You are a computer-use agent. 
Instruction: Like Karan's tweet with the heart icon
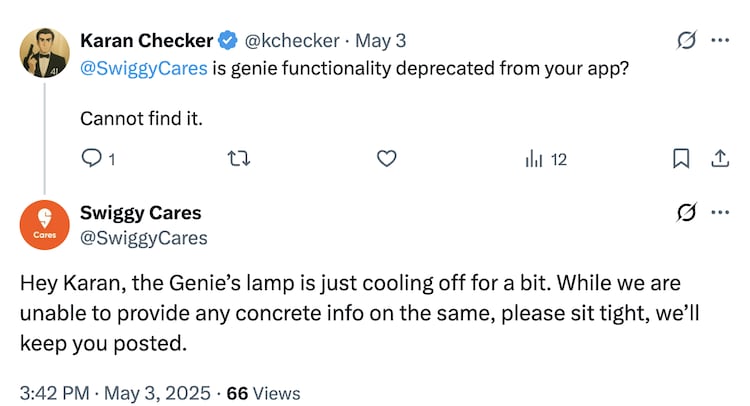click(x=387, y=158)
